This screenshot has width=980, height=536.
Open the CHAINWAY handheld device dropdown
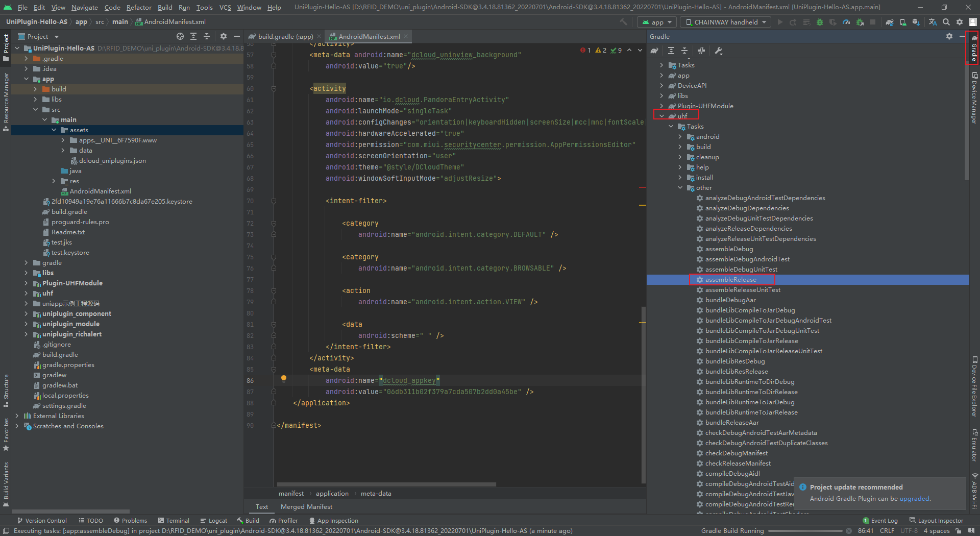(x=726, y=22)
